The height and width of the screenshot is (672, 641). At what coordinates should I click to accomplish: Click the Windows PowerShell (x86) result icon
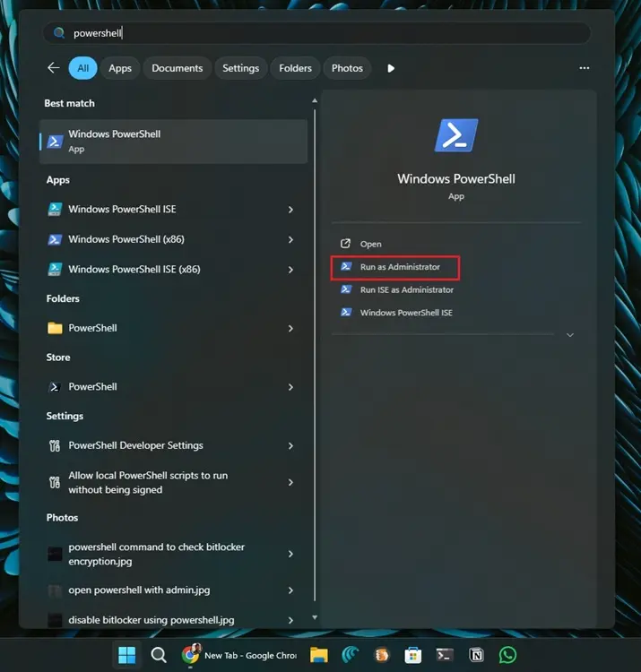click(x=55, y=239)
